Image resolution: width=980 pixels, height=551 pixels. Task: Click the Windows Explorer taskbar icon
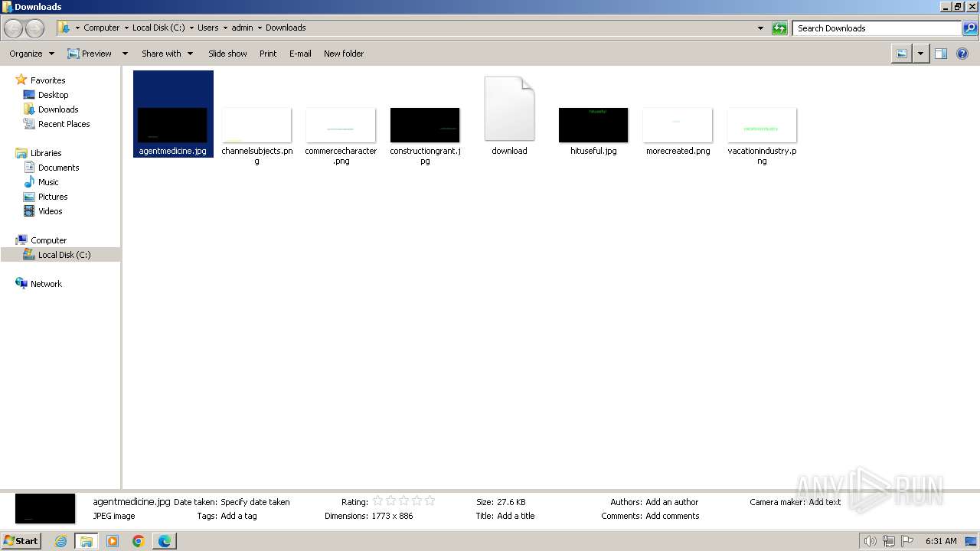(x=87, y=541)
